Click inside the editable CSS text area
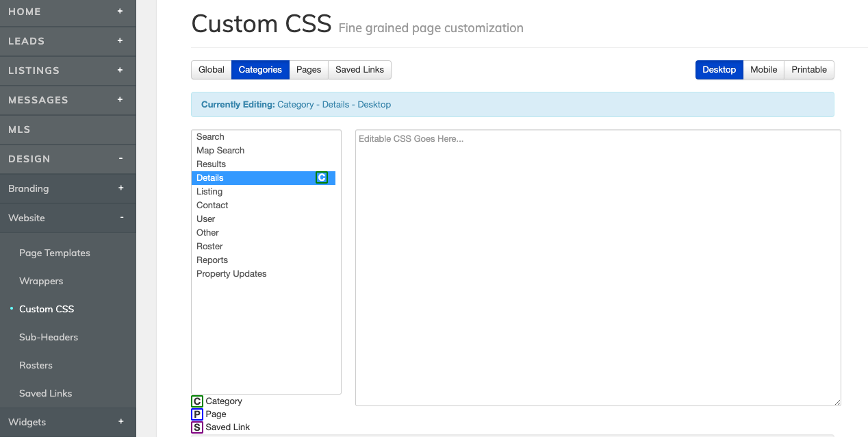Image resolution: width=868 pixels, height=437 pixels. [596, 267]
